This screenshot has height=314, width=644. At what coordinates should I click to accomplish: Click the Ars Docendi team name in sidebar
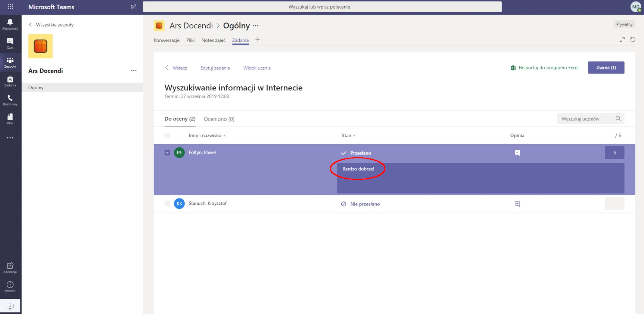click(x=46, y=71)
